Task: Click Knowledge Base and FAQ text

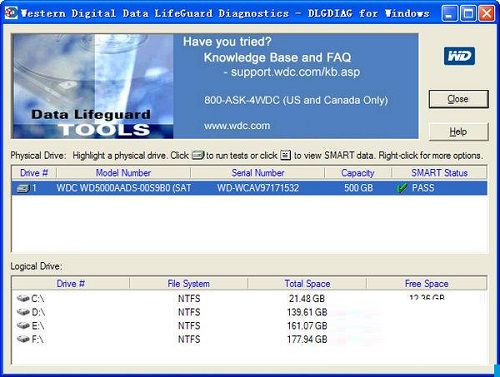Action: 277,57
